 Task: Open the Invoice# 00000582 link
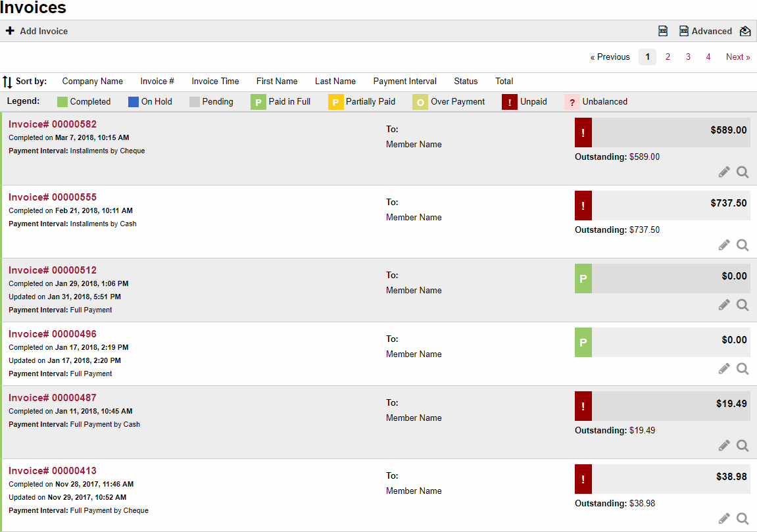(53, 124)
